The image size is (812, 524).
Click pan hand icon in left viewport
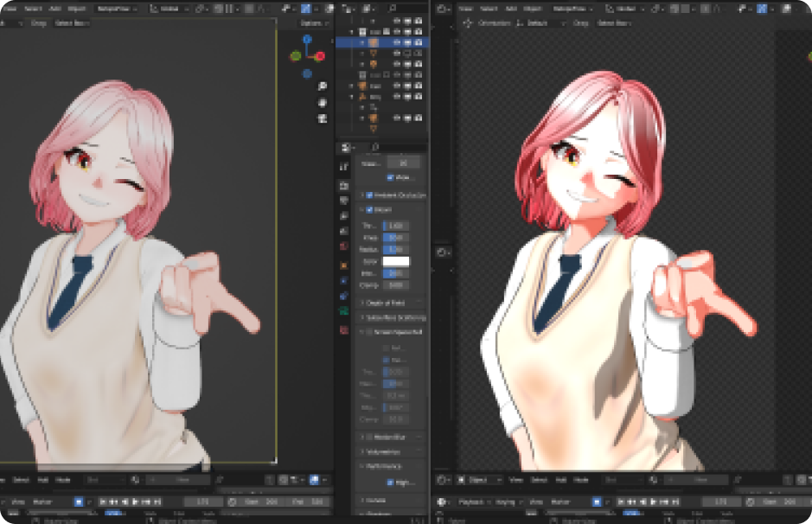click(x=322, y=103)
